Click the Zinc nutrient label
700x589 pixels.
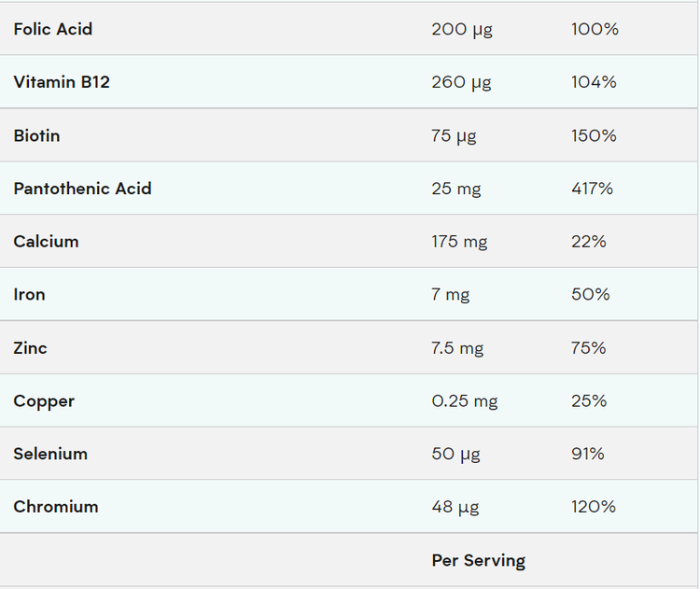point(30,348)
